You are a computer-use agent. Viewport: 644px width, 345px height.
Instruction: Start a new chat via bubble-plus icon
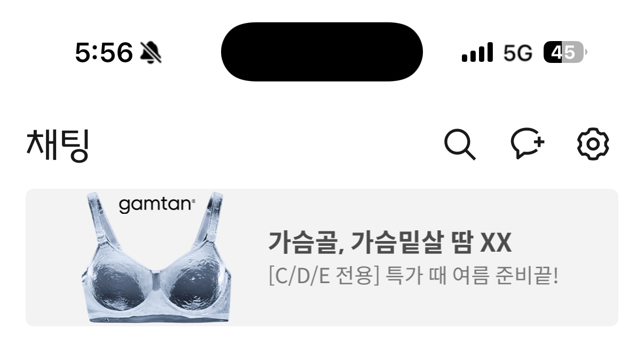tap(528, 144)
